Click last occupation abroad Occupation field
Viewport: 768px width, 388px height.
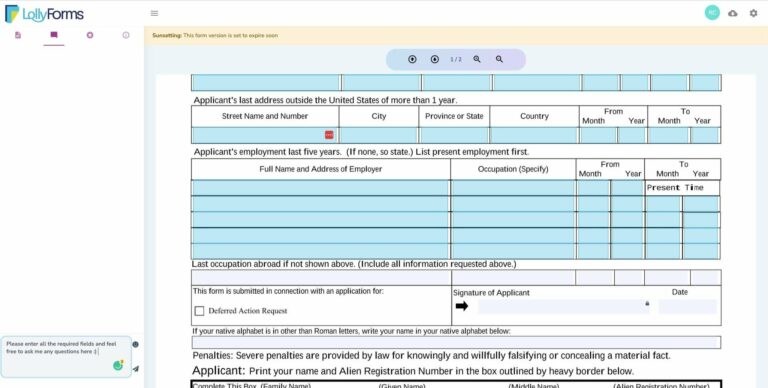pos(513,278)
